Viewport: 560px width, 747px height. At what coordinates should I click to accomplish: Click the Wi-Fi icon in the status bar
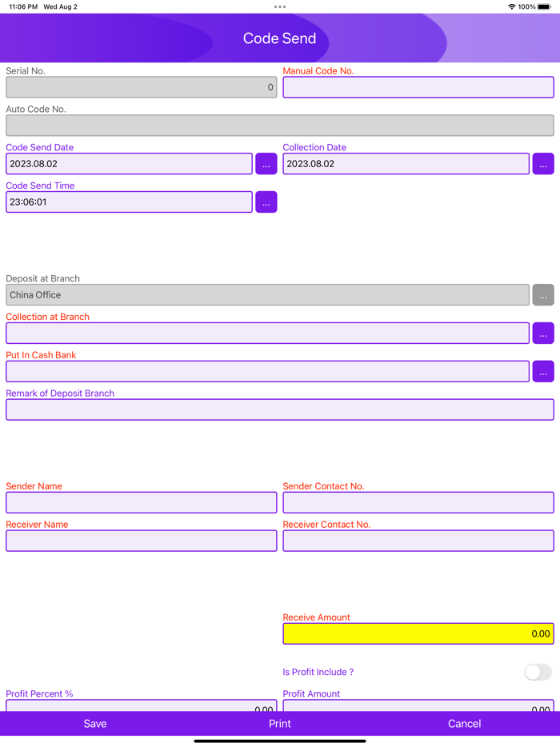tap(511, 6)
